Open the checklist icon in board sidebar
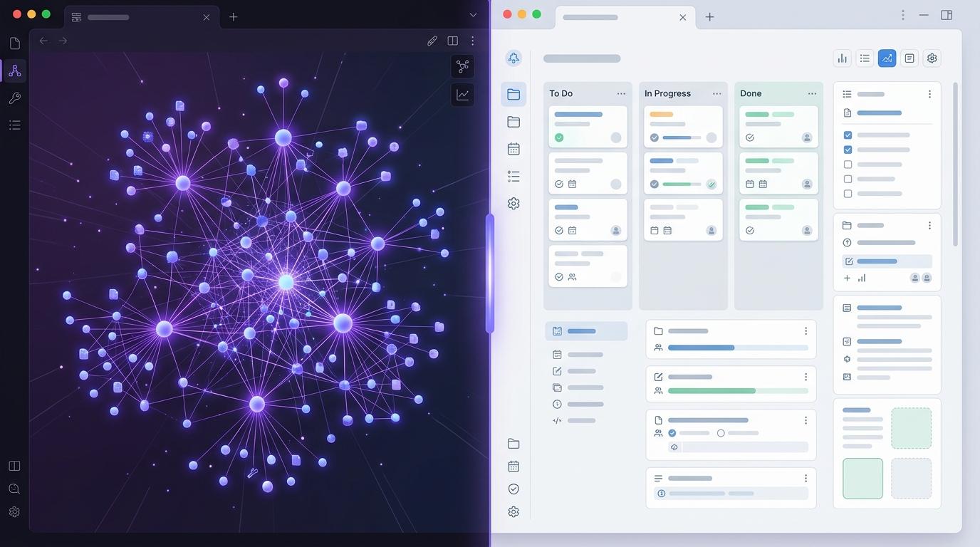This screenshot has width=980, height=547. [x=514, y=176]
